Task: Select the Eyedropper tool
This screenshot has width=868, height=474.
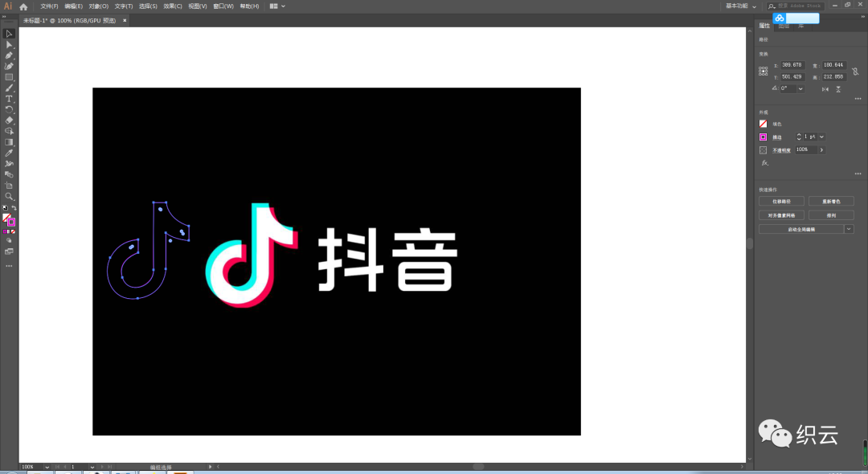Action: 9,153
